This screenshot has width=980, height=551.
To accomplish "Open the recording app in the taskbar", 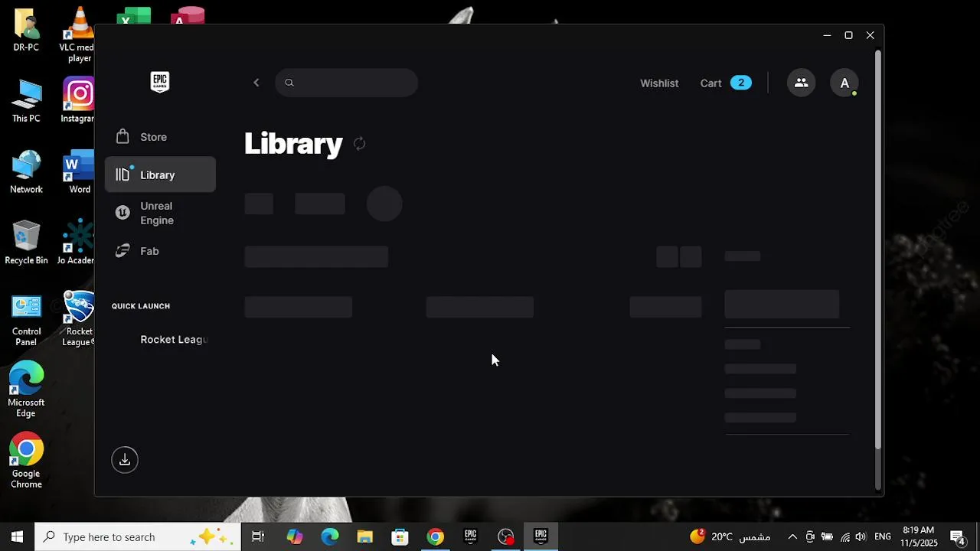I will 505,536.
